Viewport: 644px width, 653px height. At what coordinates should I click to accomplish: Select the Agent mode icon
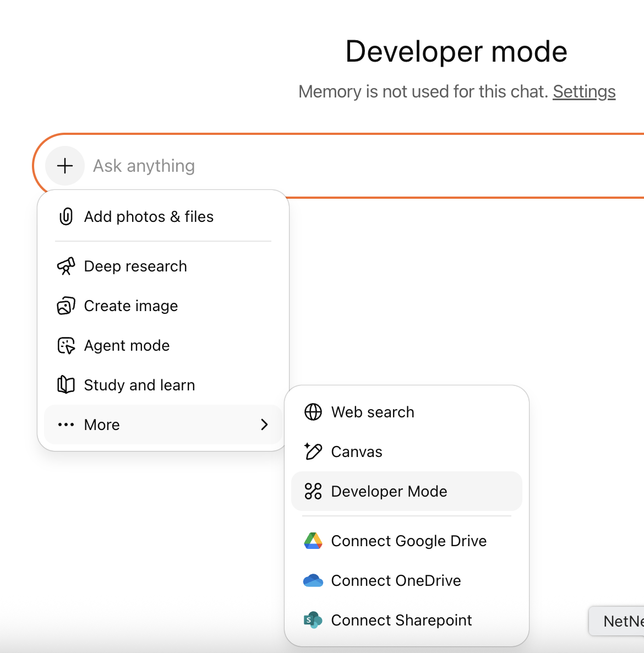click(x=66, y=345)
